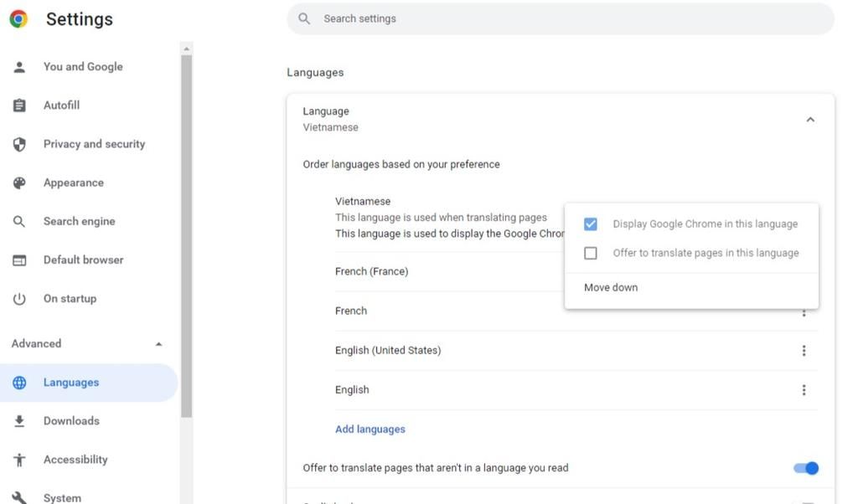Open System settings
Screen dimensions: 858x504
pyautogui.click(x=62, y=497)
